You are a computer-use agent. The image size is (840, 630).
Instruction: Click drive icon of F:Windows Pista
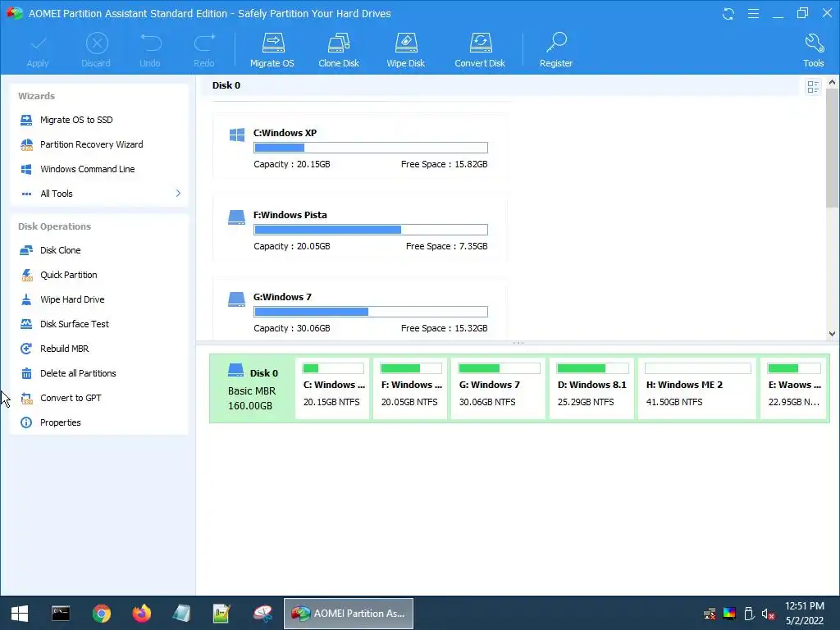pos(236,217)
